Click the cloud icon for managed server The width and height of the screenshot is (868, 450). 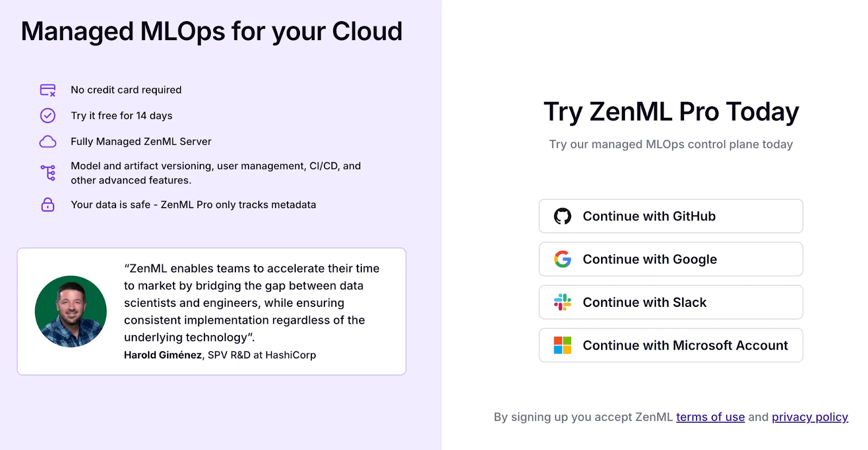click(x=48, y=142)
